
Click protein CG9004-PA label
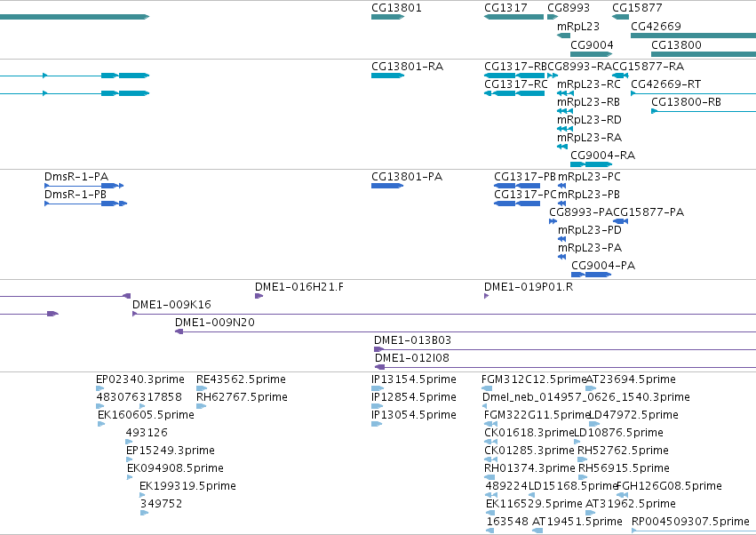point(603,266)
